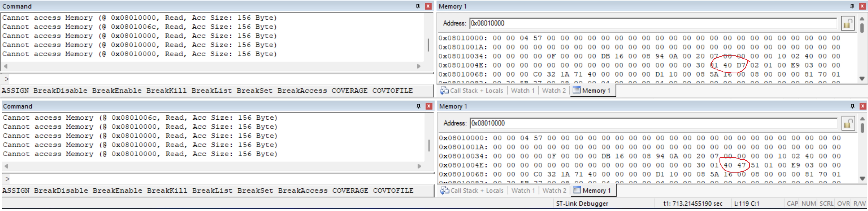
Task: Click the 0x0801006c error line in upper Command
Action: point(139,27)
